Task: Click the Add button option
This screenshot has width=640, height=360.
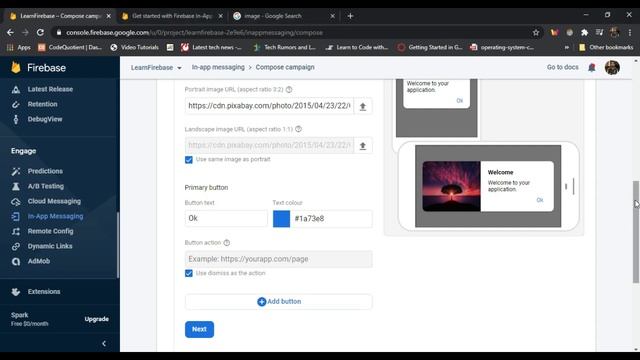Action: pyautogui.click(x=278, y=302)
